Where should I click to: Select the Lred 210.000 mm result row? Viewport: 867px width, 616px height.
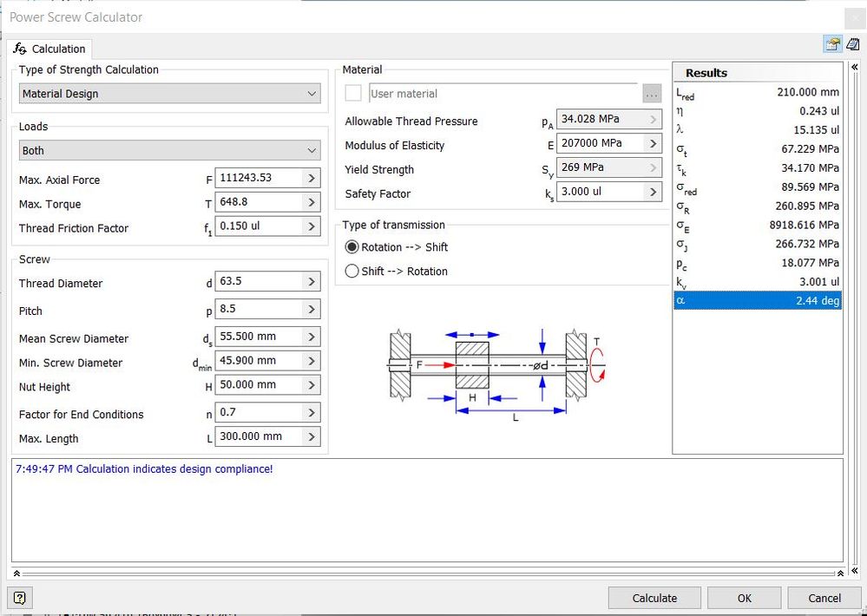pyautogui.click(x=758, y=92)
